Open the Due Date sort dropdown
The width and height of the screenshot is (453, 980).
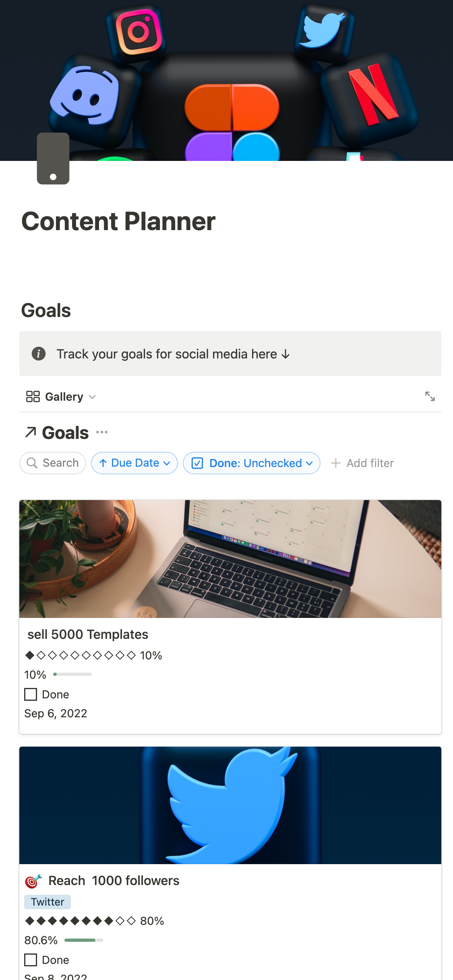tap(134, 463)
